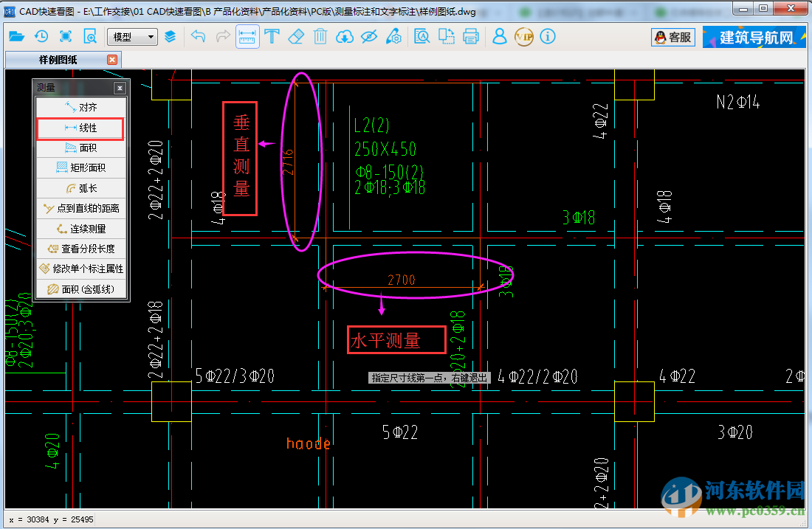Toggle annotation visibility eye icon
This screenshot has width=812, height=529.
[369, 36]
